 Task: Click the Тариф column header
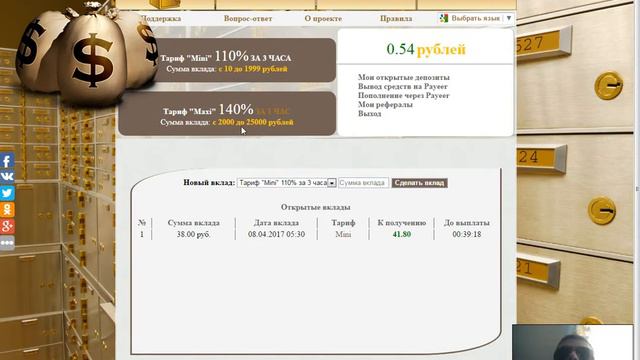pos(343,223)
